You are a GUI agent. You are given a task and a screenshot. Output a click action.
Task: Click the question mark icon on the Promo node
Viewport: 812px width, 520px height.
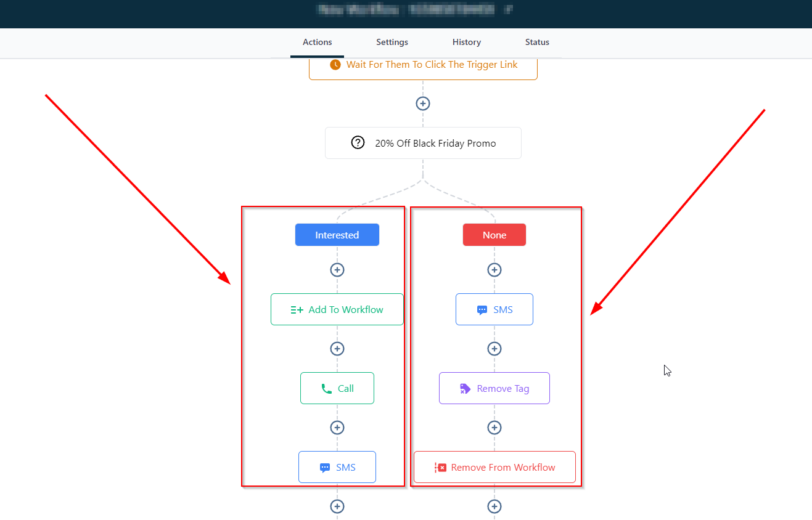point(358,143)
